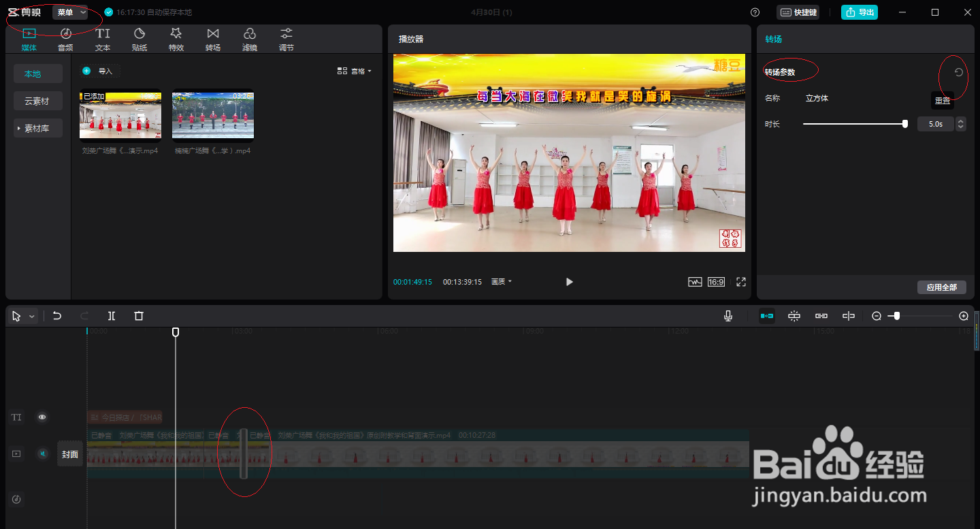Screen dimensions: 980x529
Task: Select the long 原创附教学 video clip
Action: point(497,453)
